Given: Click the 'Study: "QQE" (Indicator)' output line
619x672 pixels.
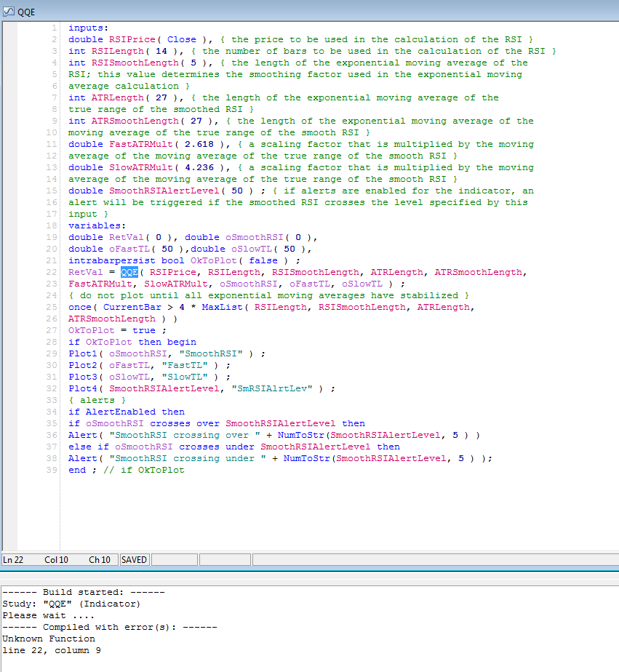Looking at the screenshot, I should point(71,604).
